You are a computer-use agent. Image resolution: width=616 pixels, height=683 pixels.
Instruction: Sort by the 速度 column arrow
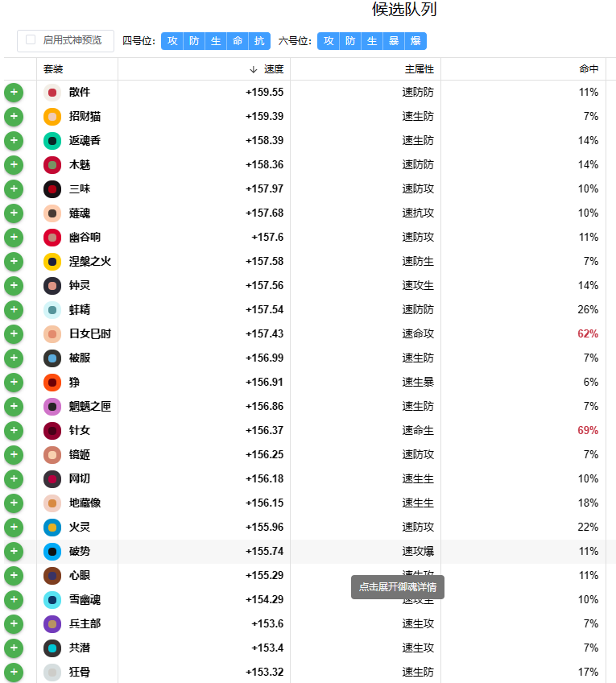pyautogui.click(x=254, y=70)
